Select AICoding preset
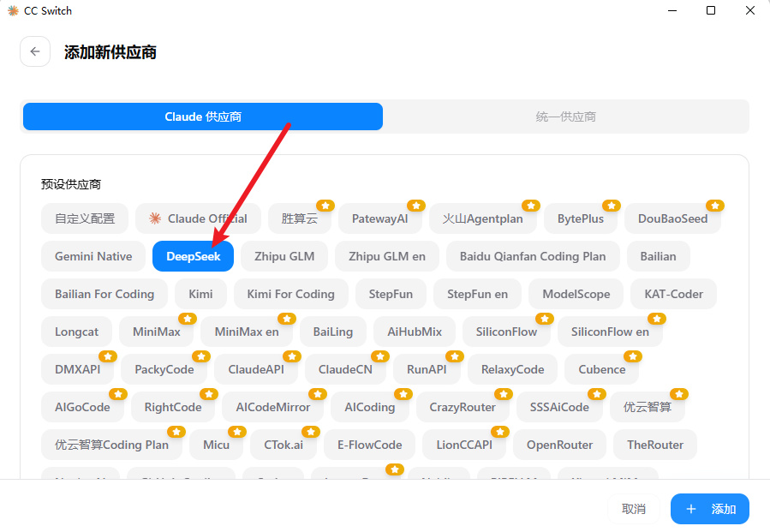The height and width of the screenshot is (532, 770). [370, 407]
